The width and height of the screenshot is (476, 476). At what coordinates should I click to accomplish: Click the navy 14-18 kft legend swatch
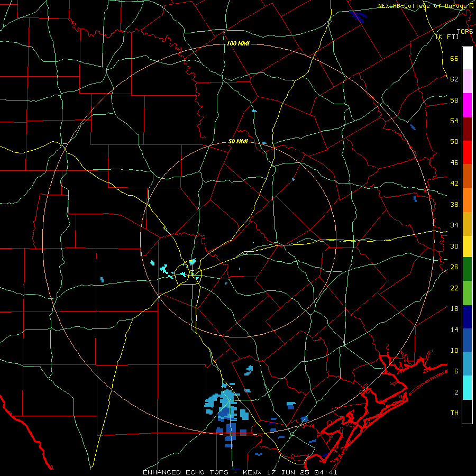point(467,317)
